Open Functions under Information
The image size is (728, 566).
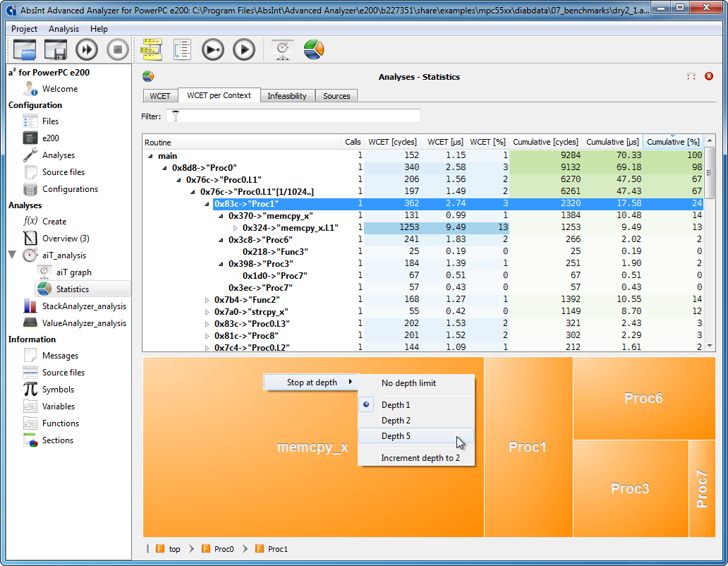tap(61, 423)
